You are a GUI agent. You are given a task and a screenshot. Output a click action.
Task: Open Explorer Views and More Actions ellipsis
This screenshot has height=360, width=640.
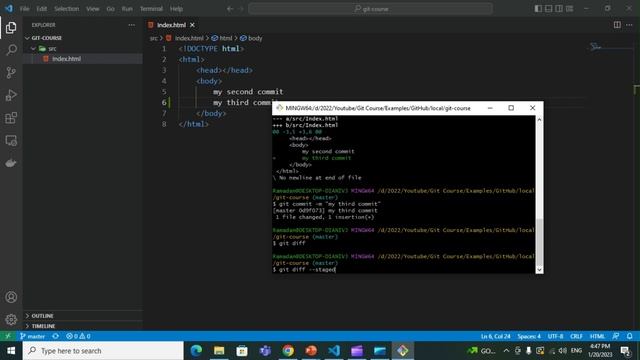pyautogui.click(x=131, y=25)
